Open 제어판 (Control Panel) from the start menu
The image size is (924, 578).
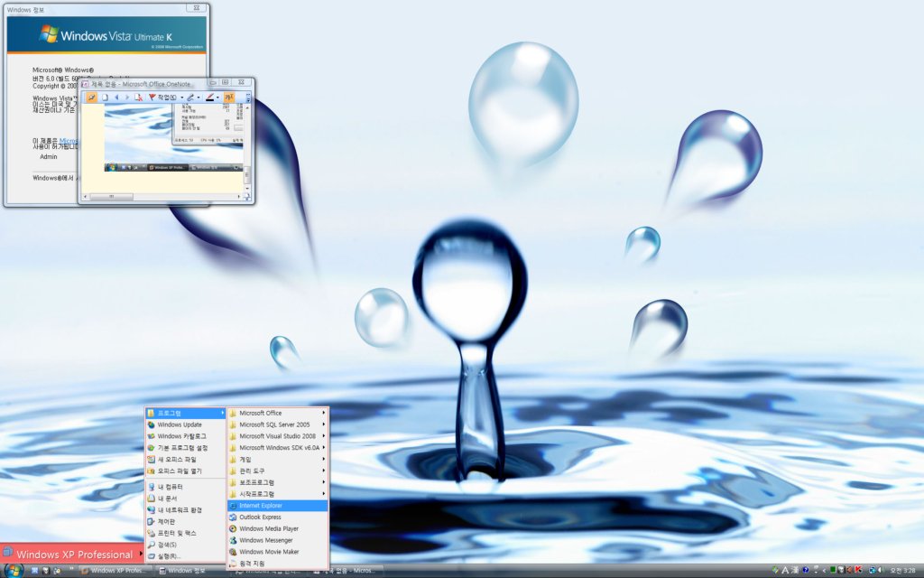(x=186, y=521)
